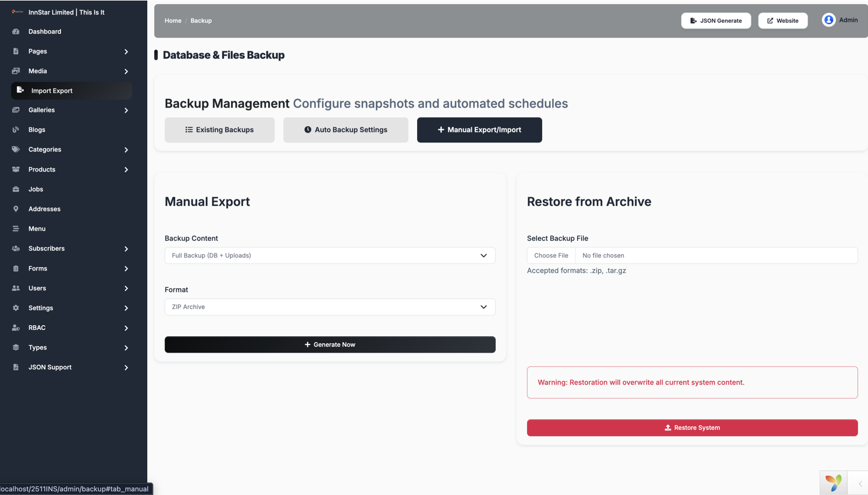This screenshot has height=495, width=868.
Task: Click the Subscribers people icon
Action: coord(16,248)
